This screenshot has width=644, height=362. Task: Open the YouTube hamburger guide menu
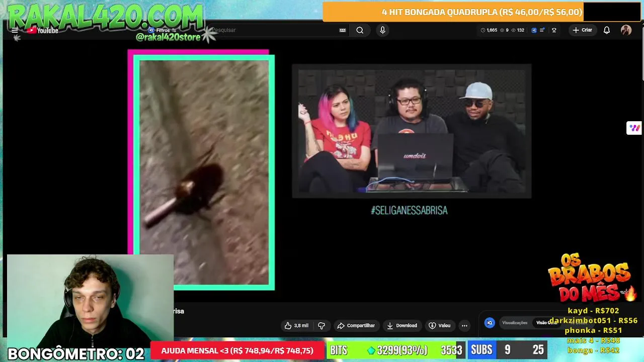[15, 30]
